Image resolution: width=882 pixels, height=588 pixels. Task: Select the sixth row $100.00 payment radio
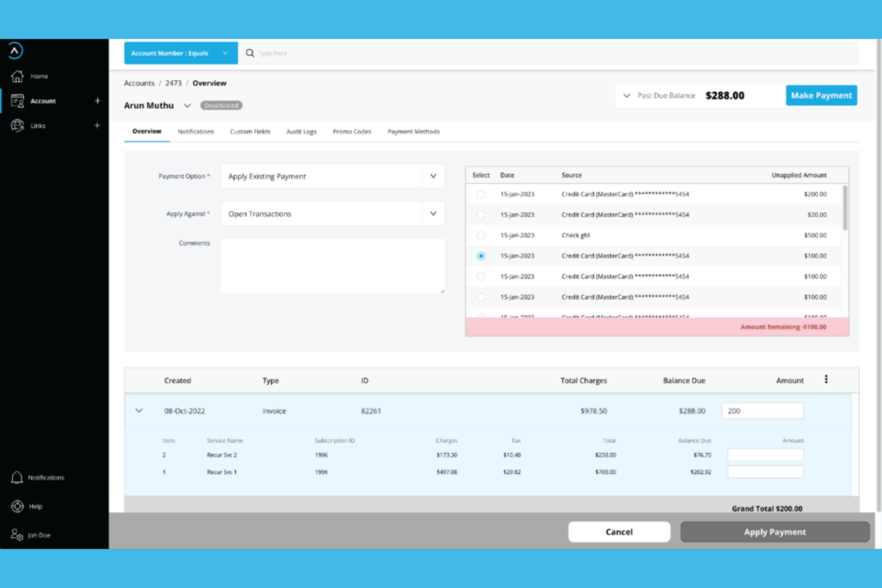pos(481,297)
